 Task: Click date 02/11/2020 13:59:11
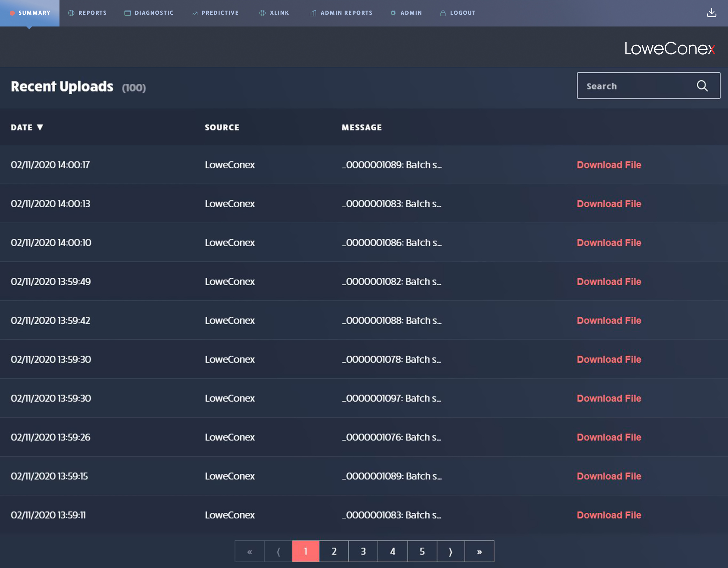coord(48,515)
